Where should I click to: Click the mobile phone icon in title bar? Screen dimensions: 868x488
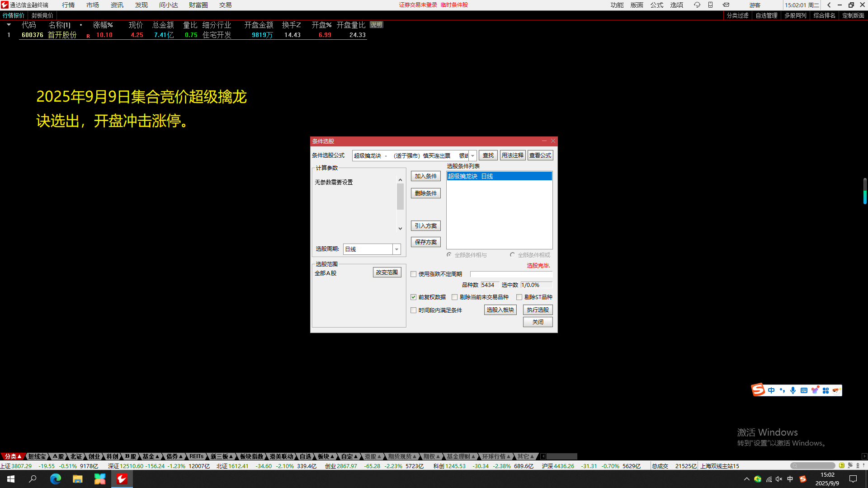pos(711,5)
